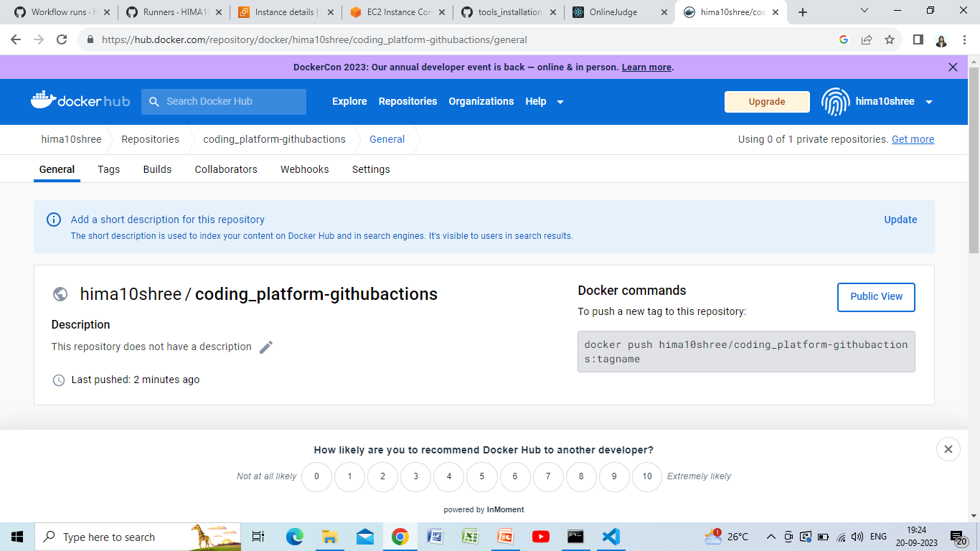Click the Windows Start button
This screenshot has width=980, height=551.
(x=17, y=537)
